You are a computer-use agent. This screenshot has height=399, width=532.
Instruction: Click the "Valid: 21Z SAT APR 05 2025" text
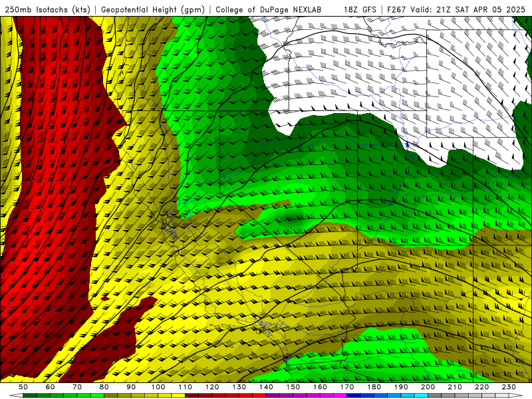[x=468, y=9]
